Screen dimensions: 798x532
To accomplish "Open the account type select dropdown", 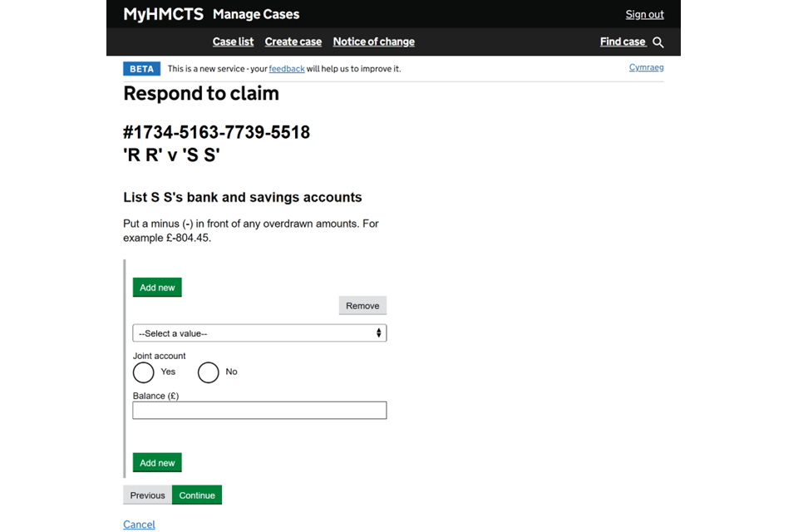I will pos(259,333).
